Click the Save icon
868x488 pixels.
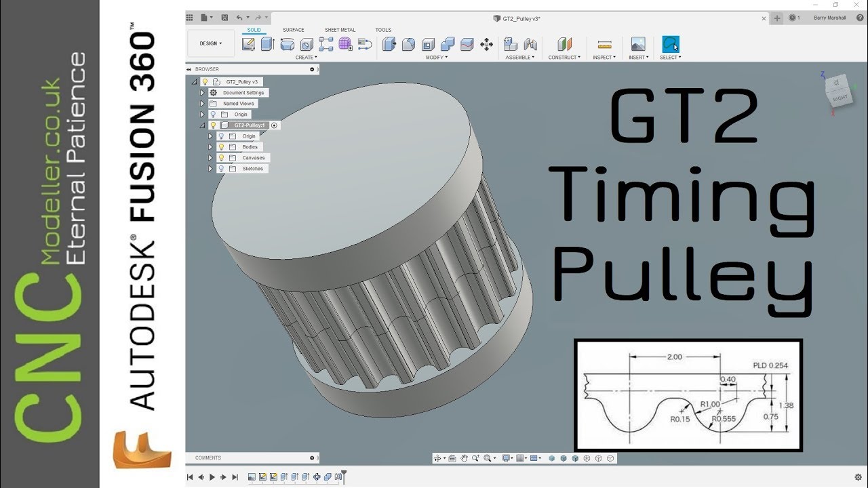tap(224, 18)
